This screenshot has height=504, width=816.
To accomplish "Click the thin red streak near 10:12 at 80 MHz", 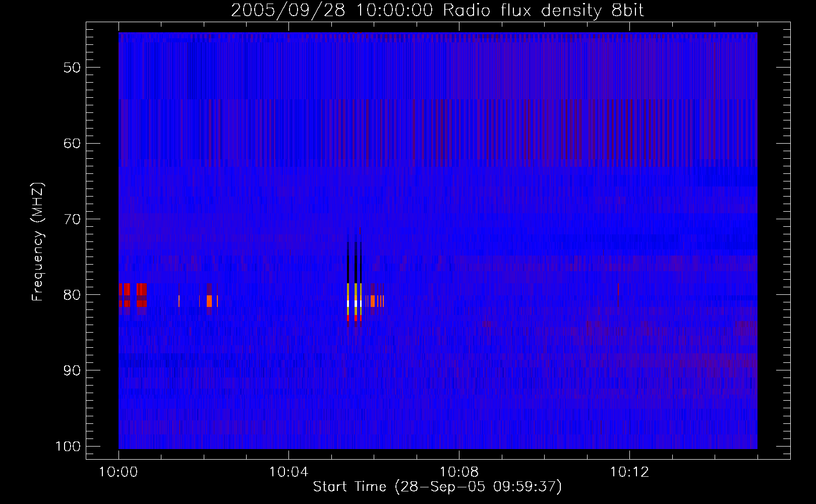I will (618, 289).
